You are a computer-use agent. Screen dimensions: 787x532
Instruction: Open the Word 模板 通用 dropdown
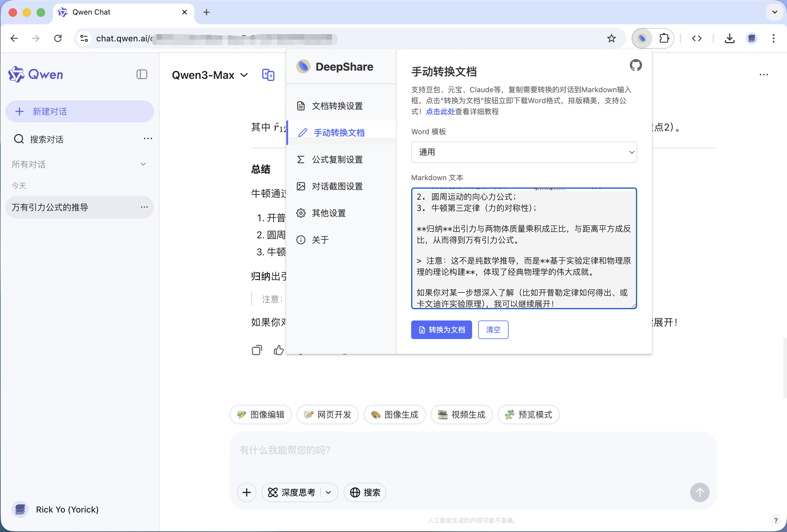524,152
